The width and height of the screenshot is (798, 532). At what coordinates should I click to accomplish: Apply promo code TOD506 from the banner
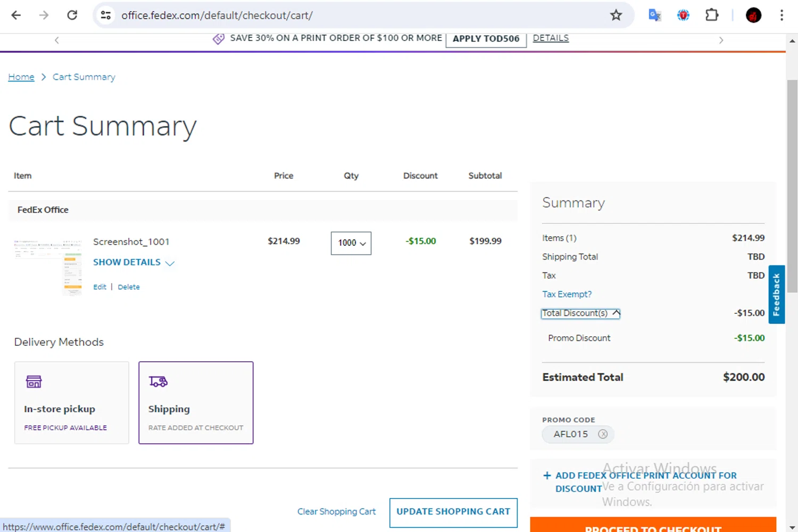(x=486, y=39)
